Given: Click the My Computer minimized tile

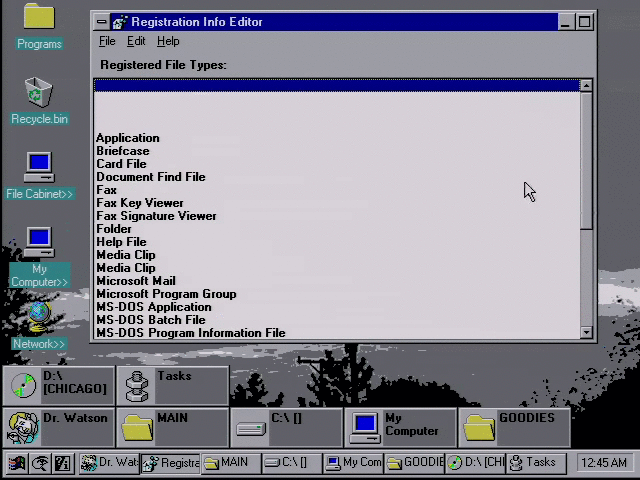Looking at the screenshot, I should 400,427.
